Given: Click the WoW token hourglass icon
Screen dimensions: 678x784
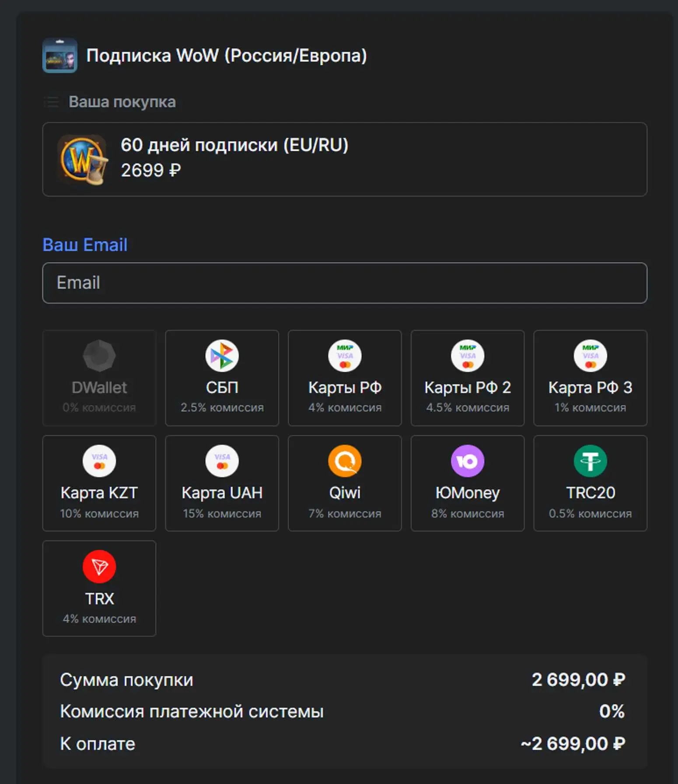Looking at the screenshot, I should point(82,160).
